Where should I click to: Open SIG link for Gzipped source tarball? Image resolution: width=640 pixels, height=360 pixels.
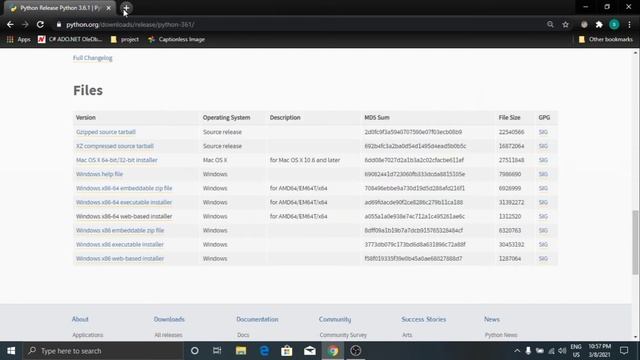click(543, 132)
